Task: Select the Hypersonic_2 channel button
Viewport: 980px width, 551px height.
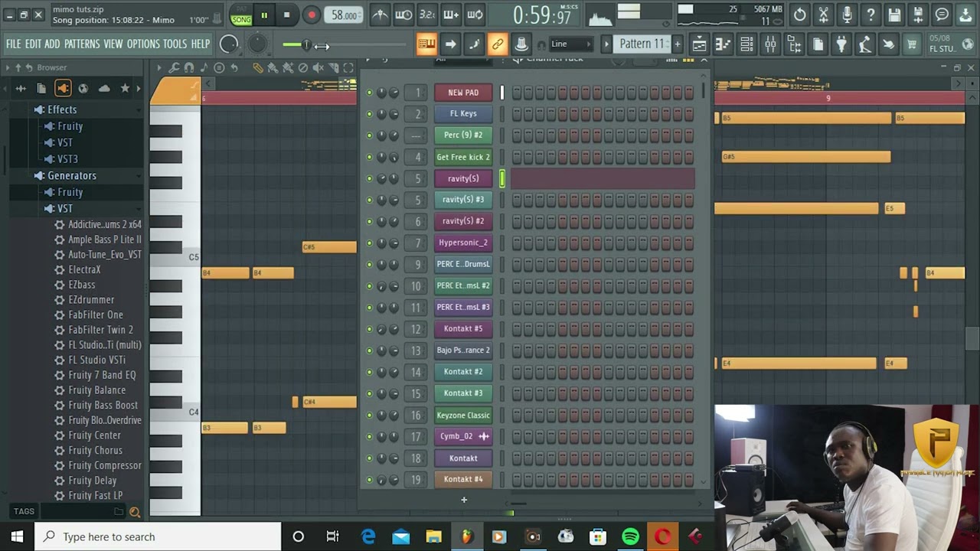Action: [463, 243]
